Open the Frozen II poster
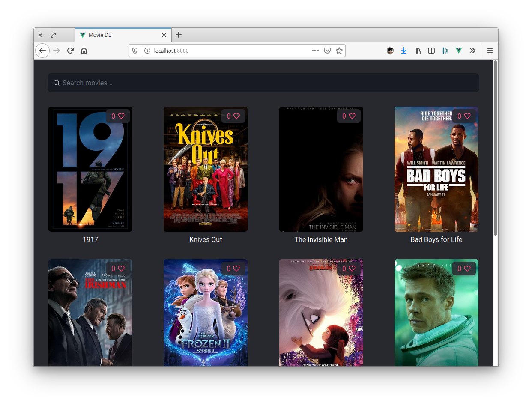Screen dimensions: 532x406 click(x=206, y=313)
